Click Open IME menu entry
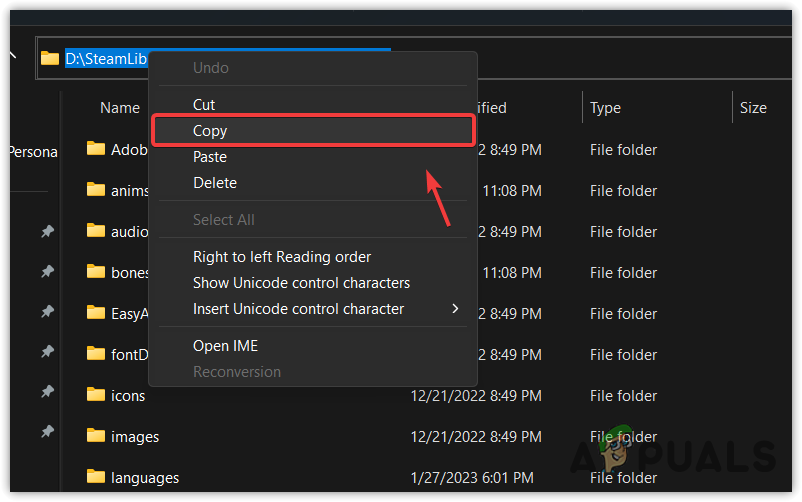This screenshot has width=802, height=502. 225,346
